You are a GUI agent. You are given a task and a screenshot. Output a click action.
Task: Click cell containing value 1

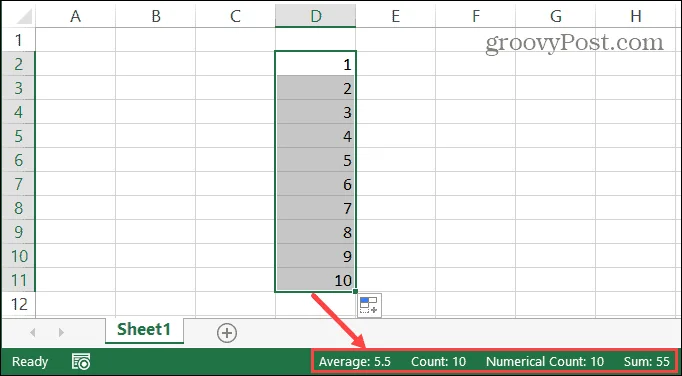click(315, 64)
